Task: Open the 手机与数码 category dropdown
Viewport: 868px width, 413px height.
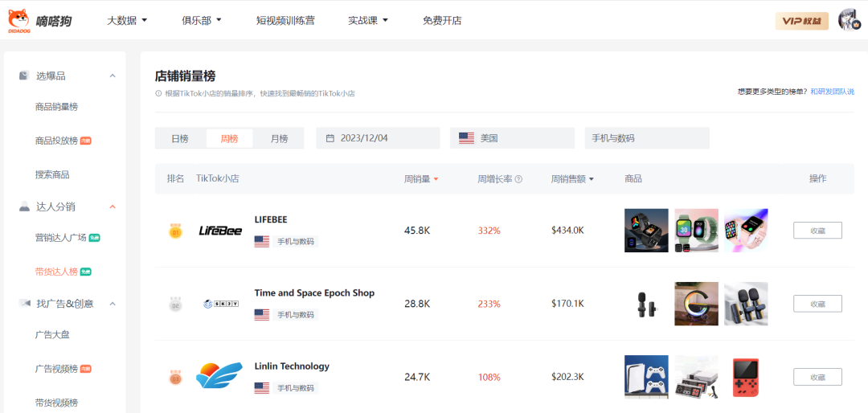Action: (646, 138)
